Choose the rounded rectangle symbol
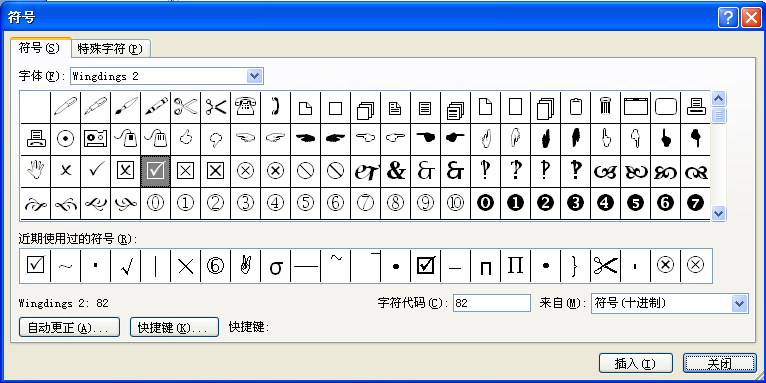 coord(665,106)
